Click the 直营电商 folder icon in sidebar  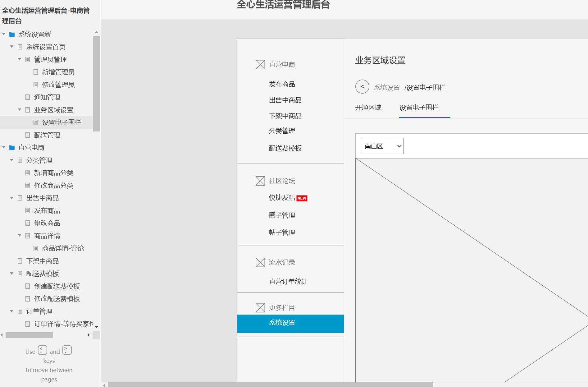(x=12, y=148)
